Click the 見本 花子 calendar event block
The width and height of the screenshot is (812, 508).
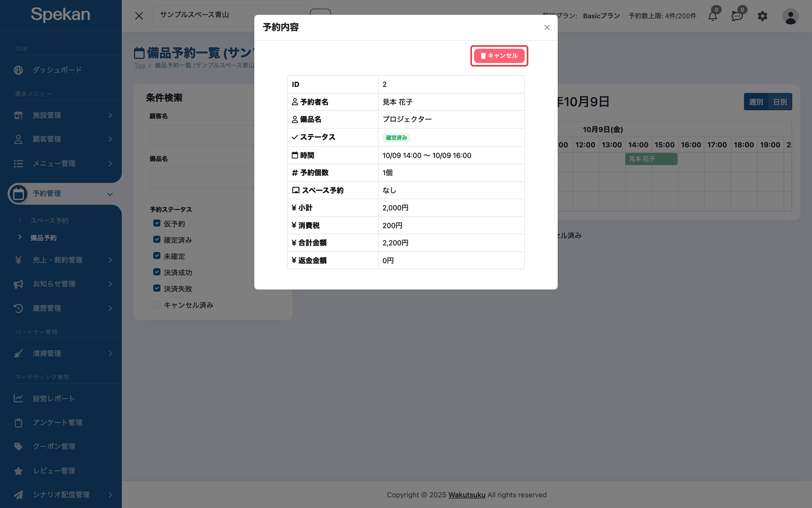click(x=651, y=159)
